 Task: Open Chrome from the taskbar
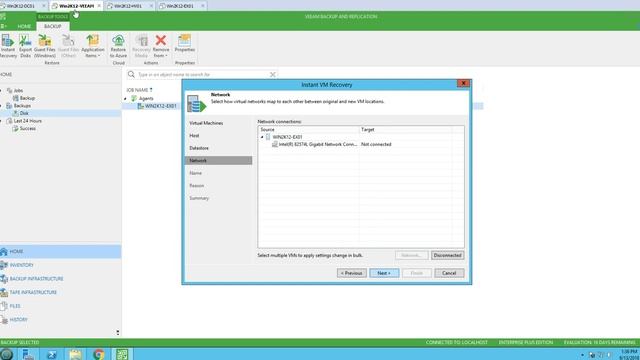98,354
